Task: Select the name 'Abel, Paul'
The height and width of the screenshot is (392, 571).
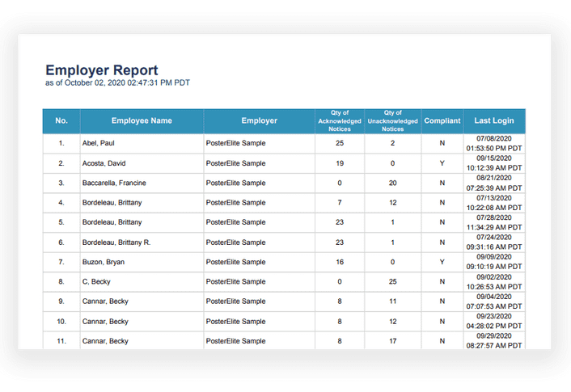Action: pyautogui.click(x=99, y=143)
